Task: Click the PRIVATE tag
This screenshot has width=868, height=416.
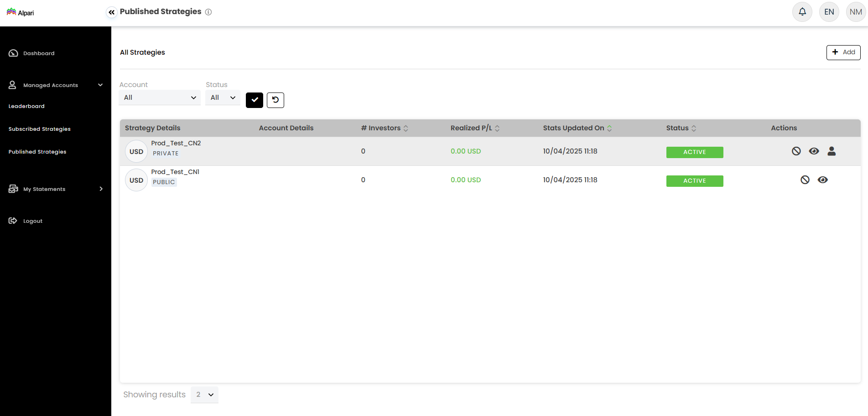Action: click(x=166, y=154)
